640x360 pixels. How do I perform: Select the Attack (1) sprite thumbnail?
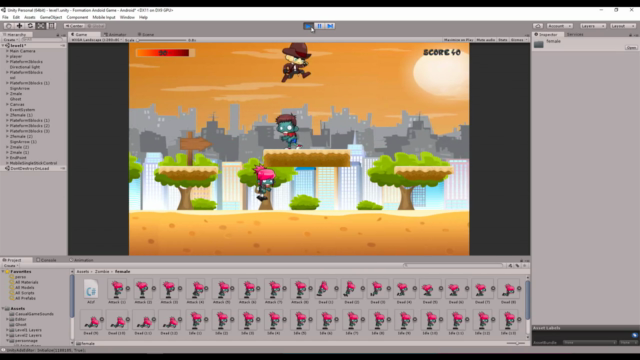point(117,289)
